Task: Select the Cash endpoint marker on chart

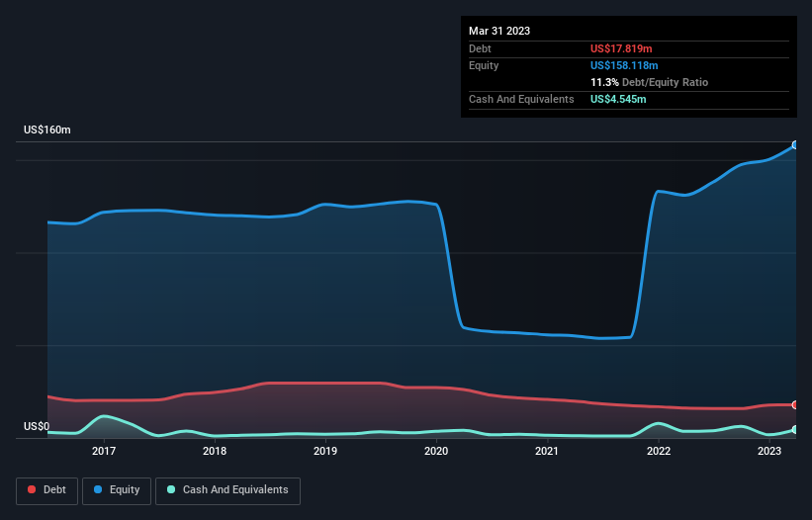Action: 795,429
